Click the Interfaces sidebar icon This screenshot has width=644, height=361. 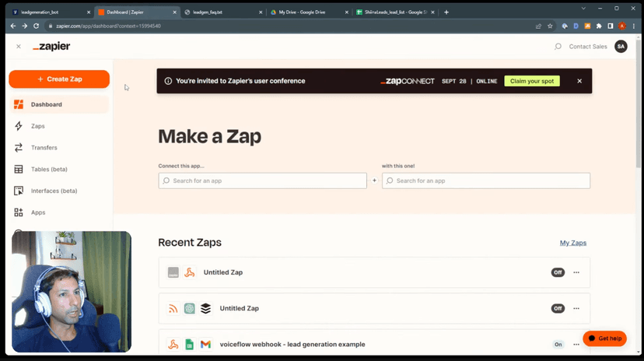(19, 191)
